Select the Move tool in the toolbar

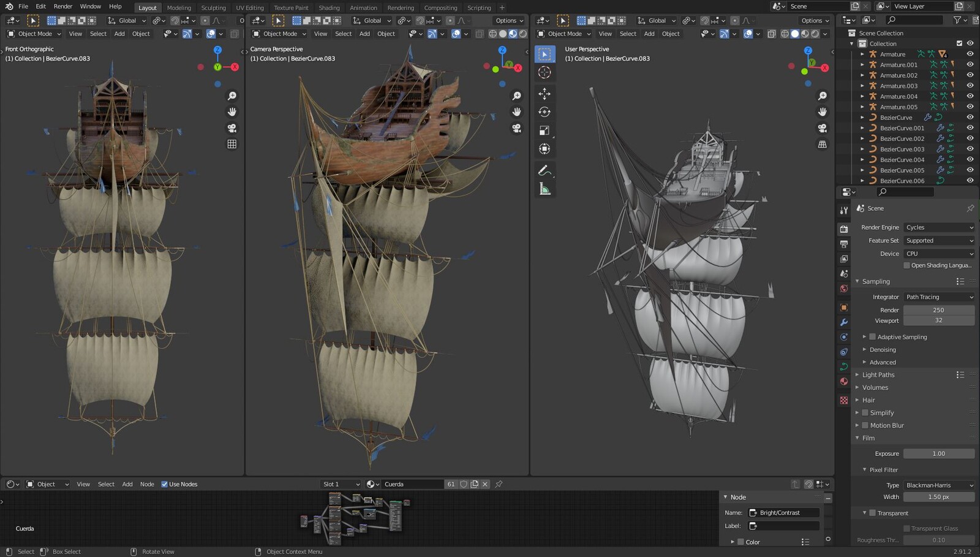coord(545,94)
